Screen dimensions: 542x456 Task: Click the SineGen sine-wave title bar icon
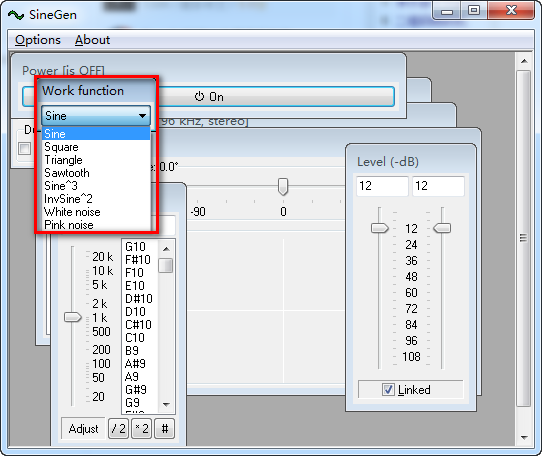coord(16,15)
